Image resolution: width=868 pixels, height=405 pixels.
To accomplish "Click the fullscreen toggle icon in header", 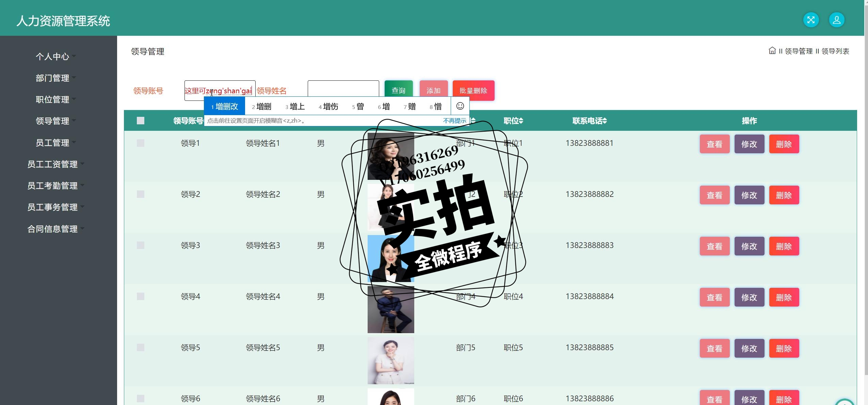I will point(811,20).
